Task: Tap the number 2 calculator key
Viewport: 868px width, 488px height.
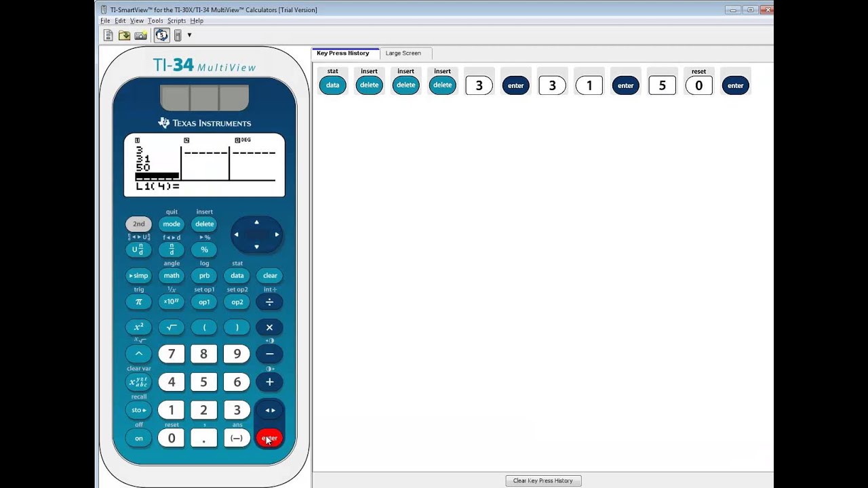Action: tap(204, 410)
